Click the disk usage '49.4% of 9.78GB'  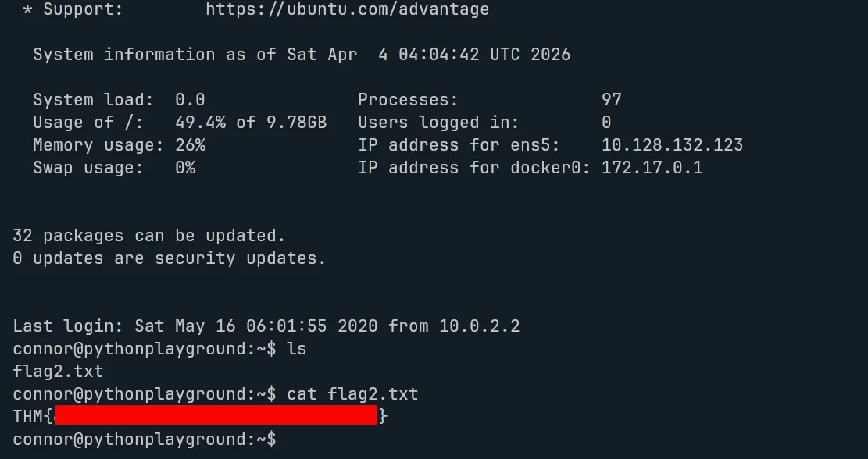coord(251,123)
